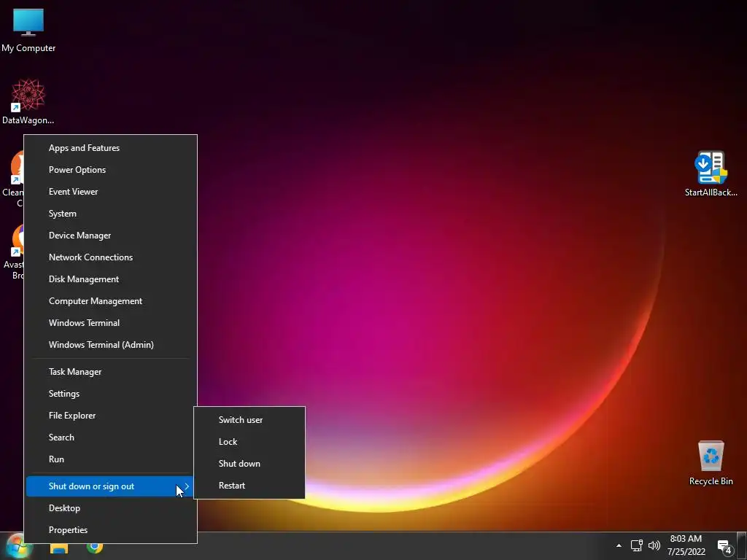
Task: Open Disk Management
Action: point(111,279)
